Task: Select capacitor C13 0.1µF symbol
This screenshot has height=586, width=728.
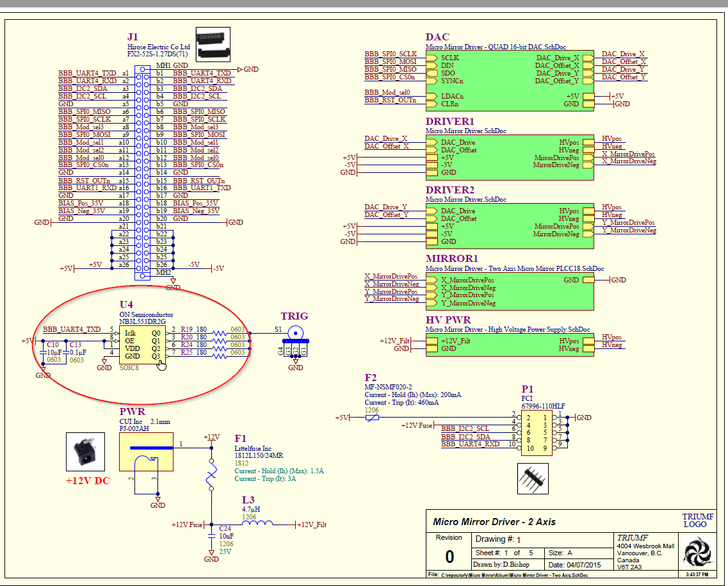Action: 65,352
